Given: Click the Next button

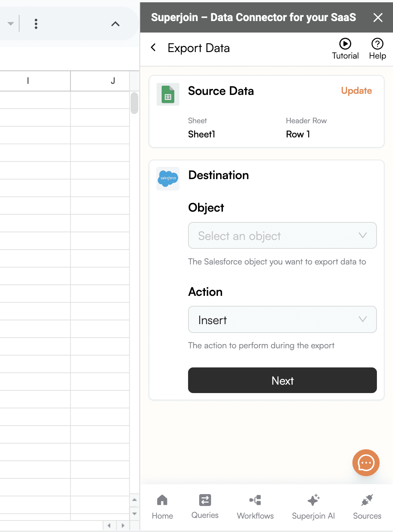Looking at the screenshot, I should pyautogui.click(x=282, y=380).
